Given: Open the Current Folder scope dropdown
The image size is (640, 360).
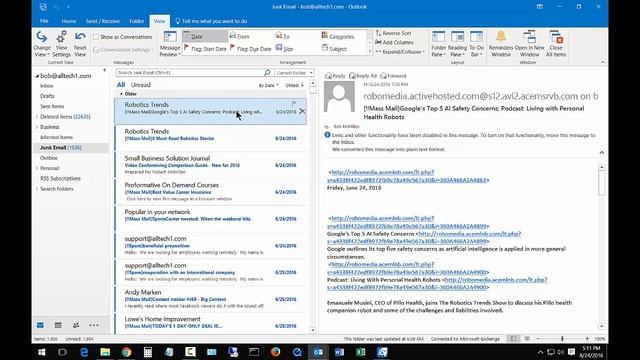Looking at the screenshot, I should (x=294, y=73).
